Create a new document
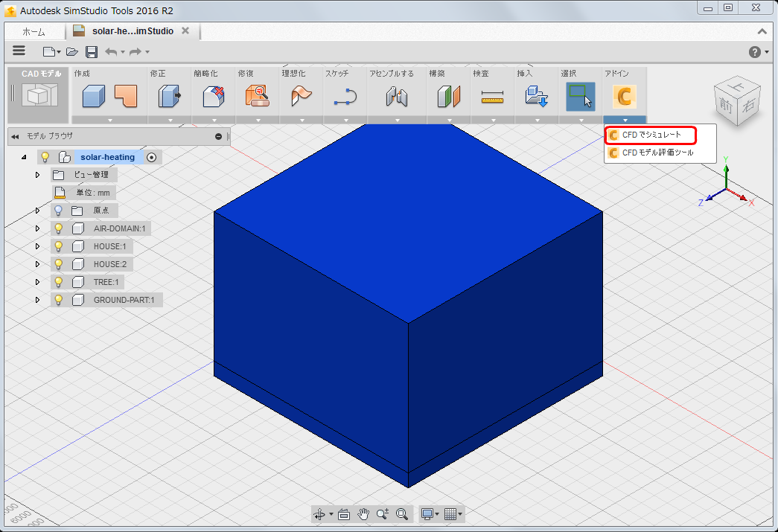778x532 pixels. pyautogui.click(x=48, y=51)
